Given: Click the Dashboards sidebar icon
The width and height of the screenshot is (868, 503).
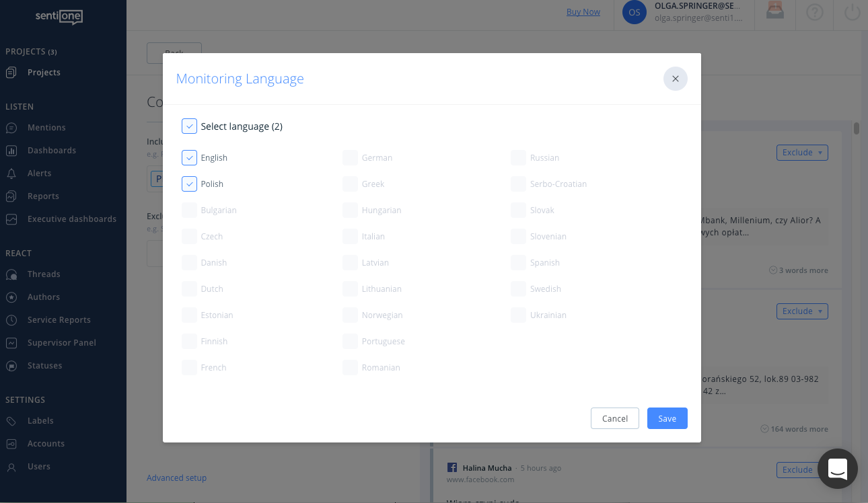Looking at the screenshot, I should tap(11, 151).
